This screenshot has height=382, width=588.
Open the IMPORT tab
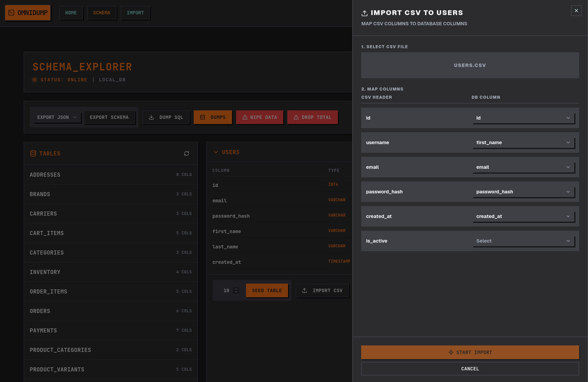tap(135, 13)
